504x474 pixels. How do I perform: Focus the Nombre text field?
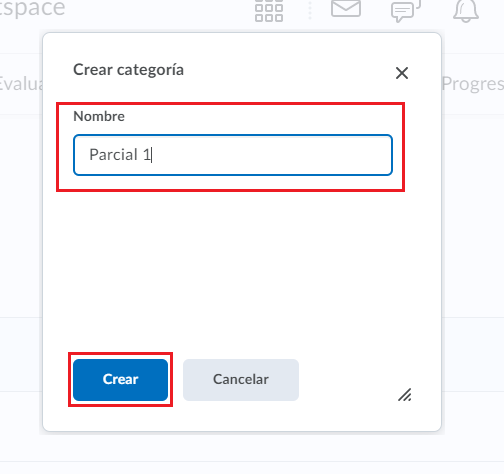pyautogui.click(x=233, y=155)
